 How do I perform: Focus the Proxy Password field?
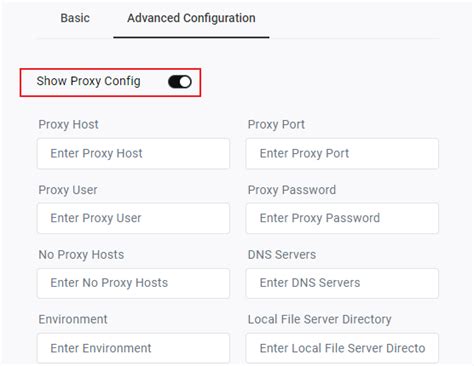(x=342, y=218)
